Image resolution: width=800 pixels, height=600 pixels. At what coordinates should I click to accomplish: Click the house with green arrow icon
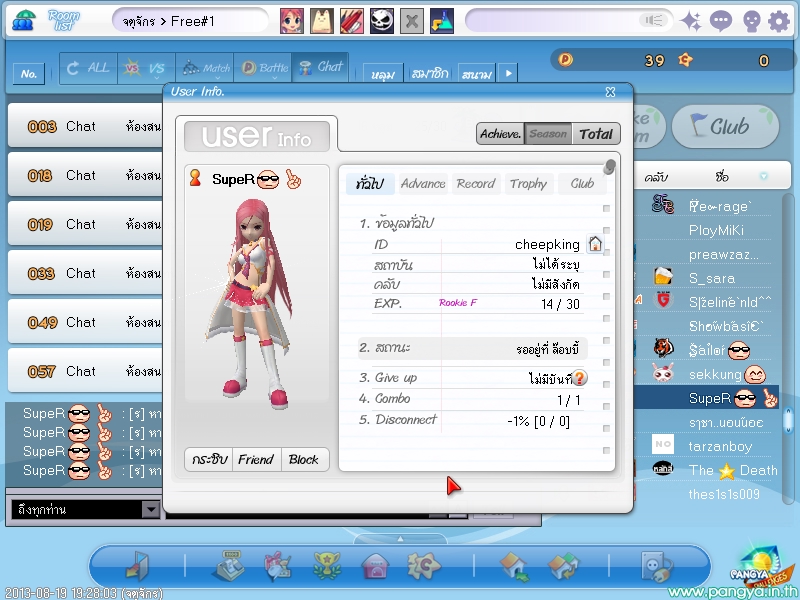[x=514, y=567]
